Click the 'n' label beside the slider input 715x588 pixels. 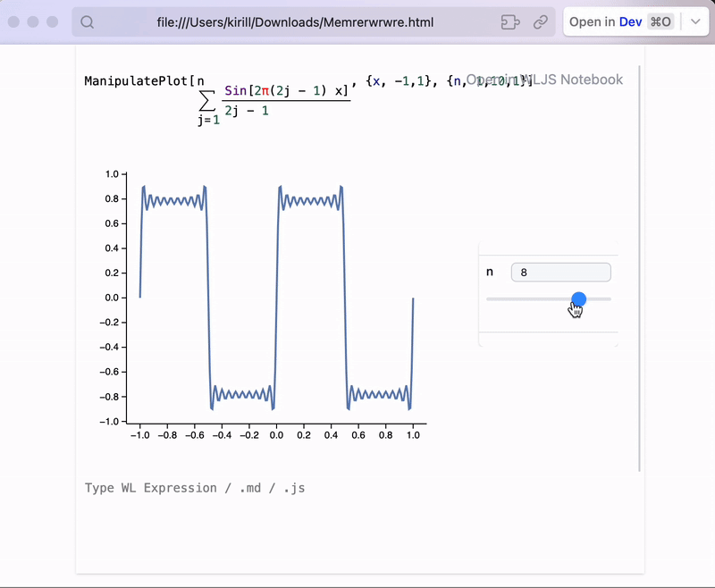490,273
